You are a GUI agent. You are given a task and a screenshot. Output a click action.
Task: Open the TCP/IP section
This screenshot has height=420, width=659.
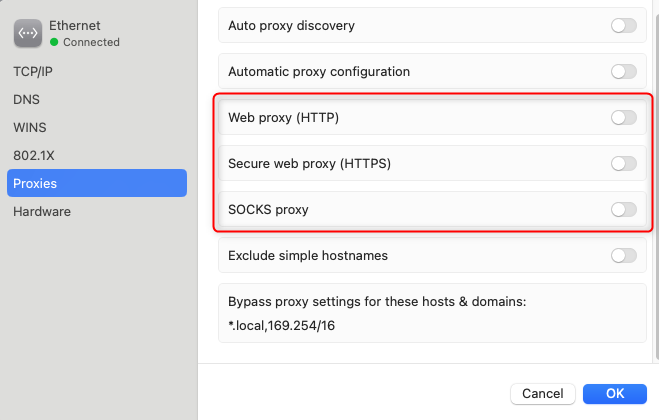(x=33, y=71)
